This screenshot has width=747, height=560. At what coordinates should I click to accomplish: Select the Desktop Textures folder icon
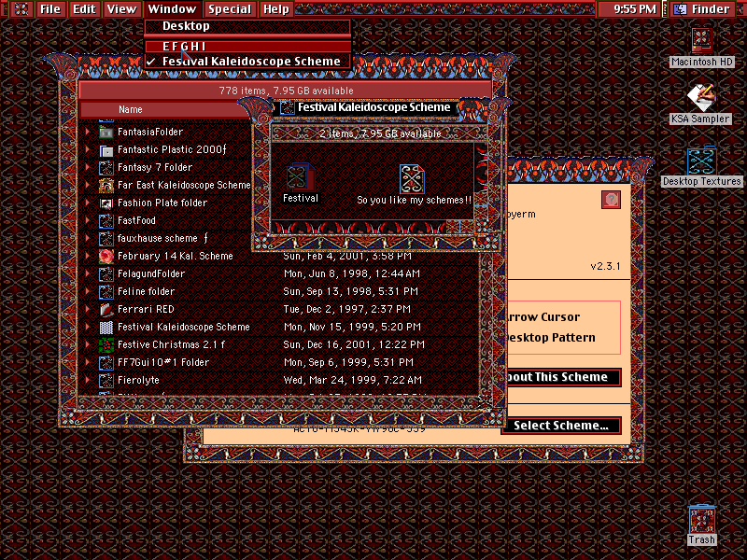click(x=702, y=161)
